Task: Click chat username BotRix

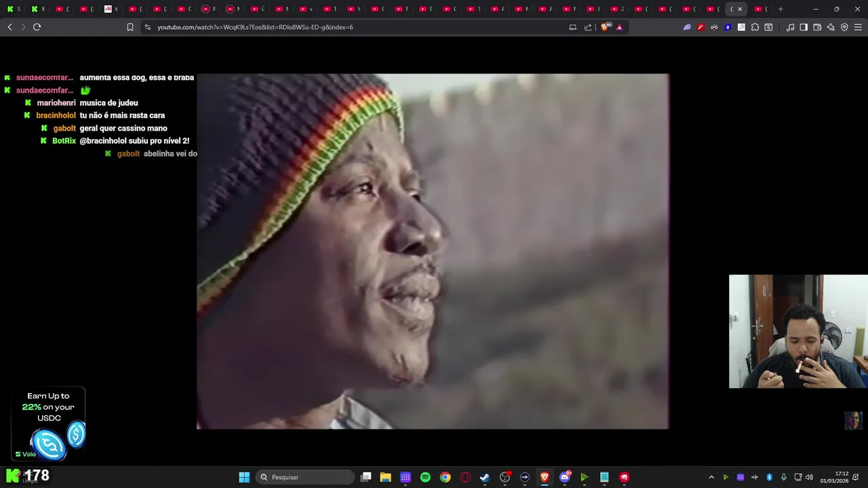Action: [64, 141]
